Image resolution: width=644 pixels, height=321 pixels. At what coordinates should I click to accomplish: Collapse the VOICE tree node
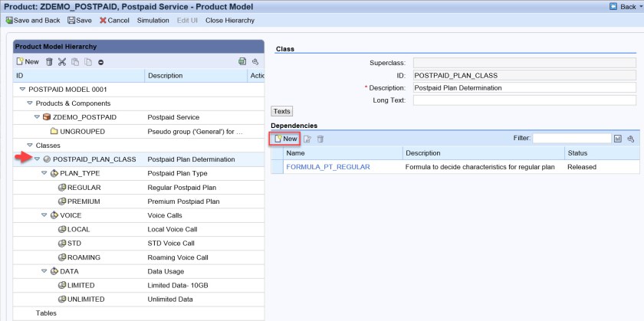coord(44,215)
